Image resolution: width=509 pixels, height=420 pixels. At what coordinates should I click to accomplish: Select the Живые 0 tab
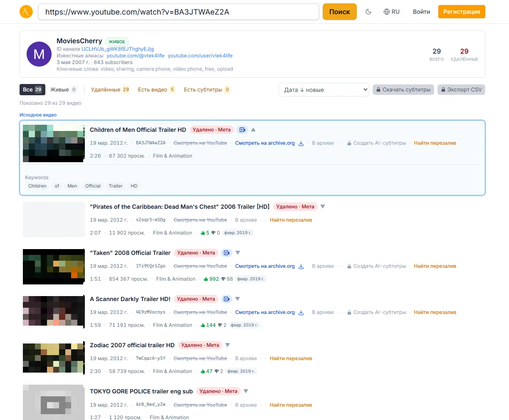64,89
